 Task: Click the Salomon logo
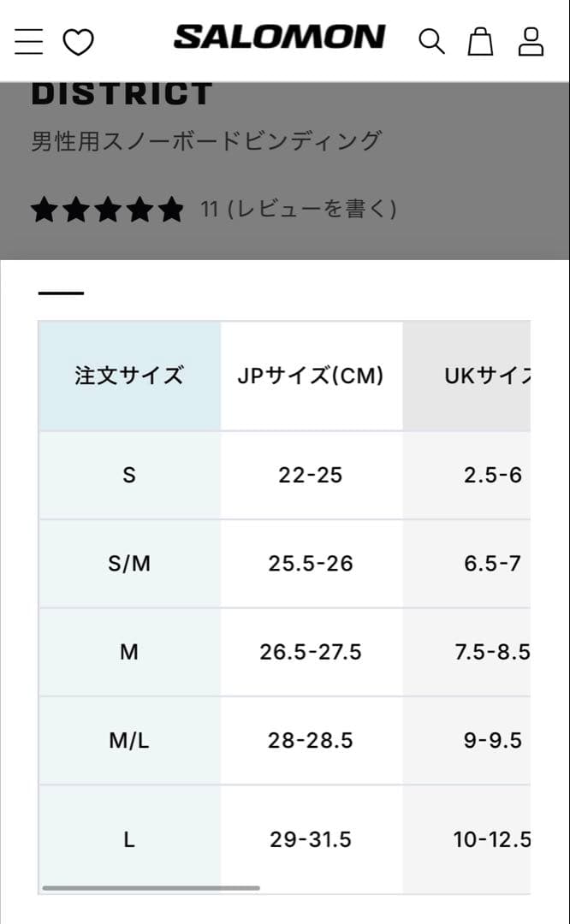pos(279,38)
